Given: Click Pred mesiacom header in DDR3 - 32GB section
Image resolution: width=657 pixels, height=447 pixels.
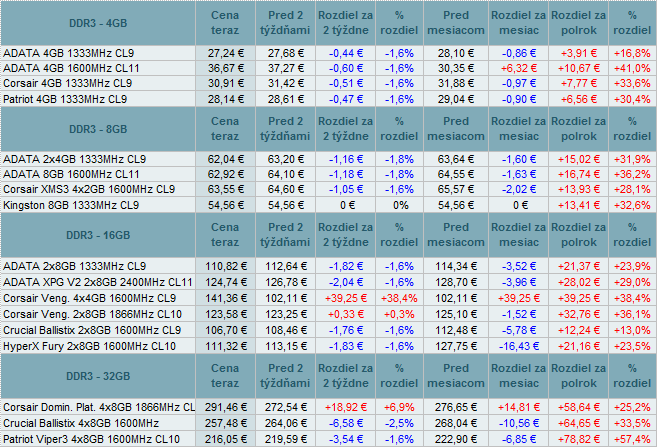Looking at the screenshot, I should coord(456,376).
